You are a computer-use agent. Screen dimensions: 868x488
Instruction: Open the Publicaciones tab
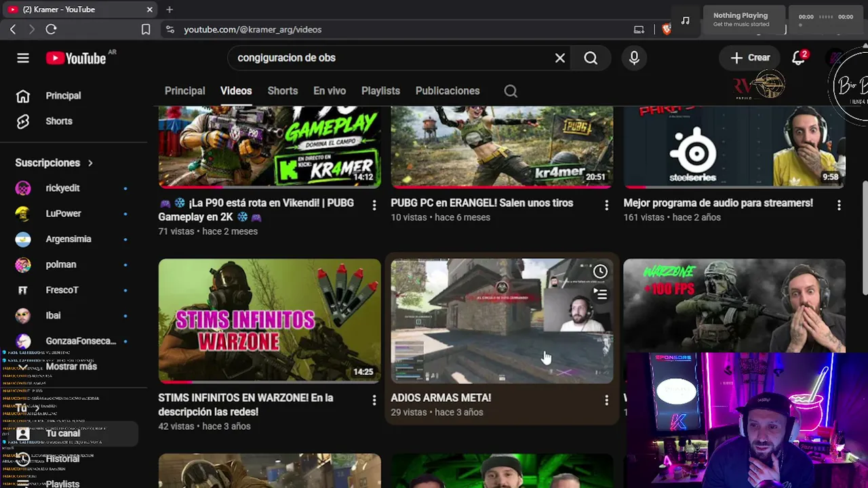[448, 91]
